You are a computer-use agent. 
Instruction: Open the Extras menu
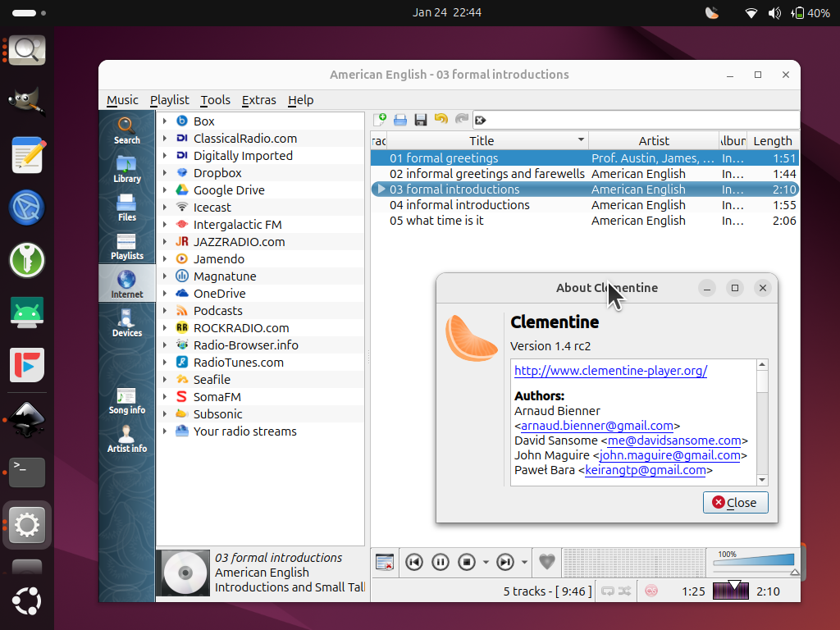tap(258, 100)
